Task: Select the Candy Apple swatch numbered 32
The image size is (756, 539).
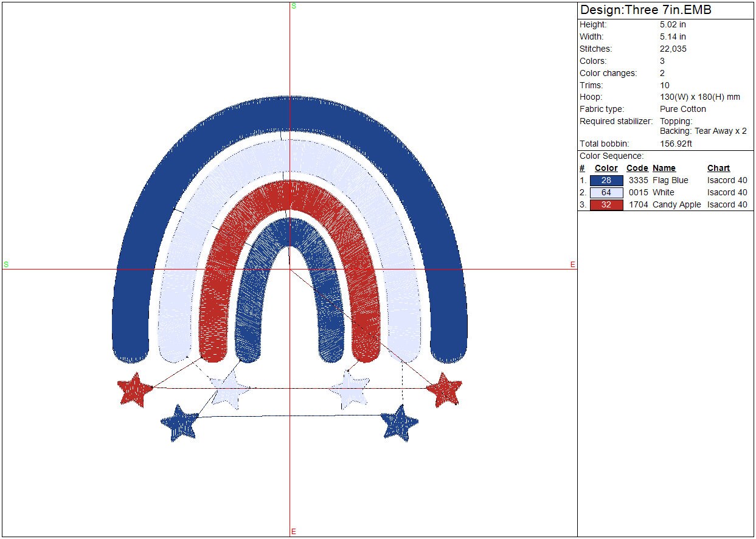Action: (606, 205)
